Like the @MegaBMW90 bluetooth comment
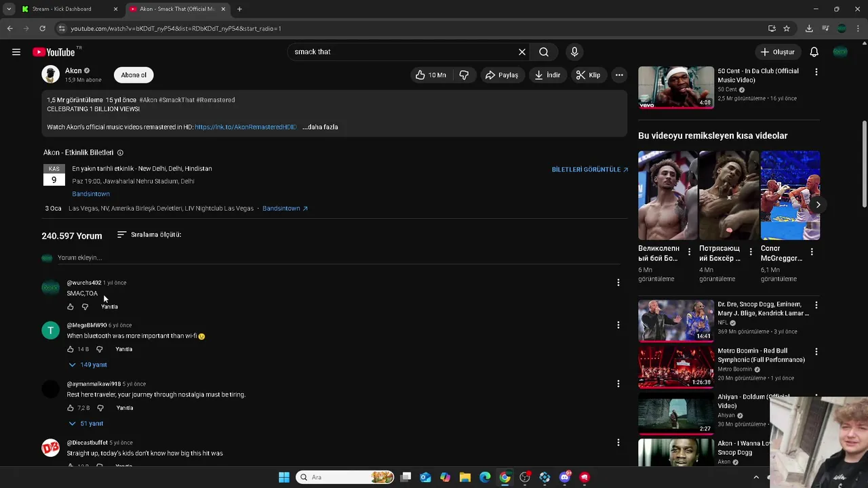The height and width of the screenshot is (488, 868). point(71,349)
